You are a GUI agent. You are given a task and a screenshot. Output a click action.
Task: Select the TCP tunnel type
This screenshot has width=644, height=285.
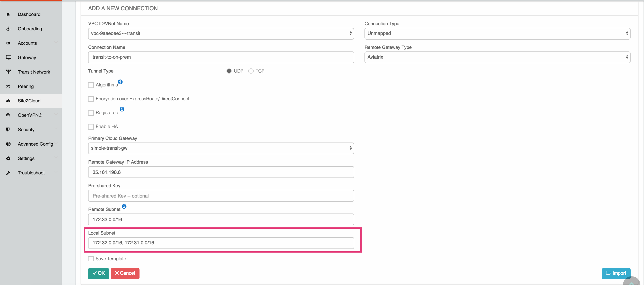(251, 71)
